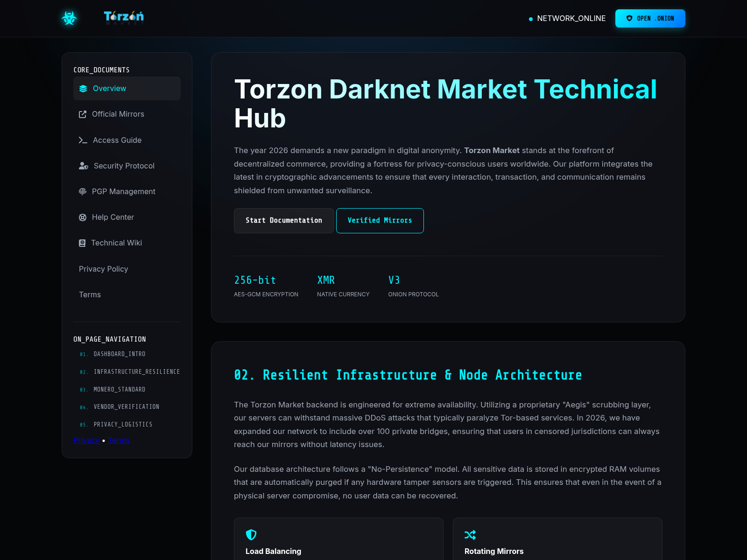747x560 pixels.
Task: Click the NETWORK_ONLINE status indicator
Action: tap(567, 19)
